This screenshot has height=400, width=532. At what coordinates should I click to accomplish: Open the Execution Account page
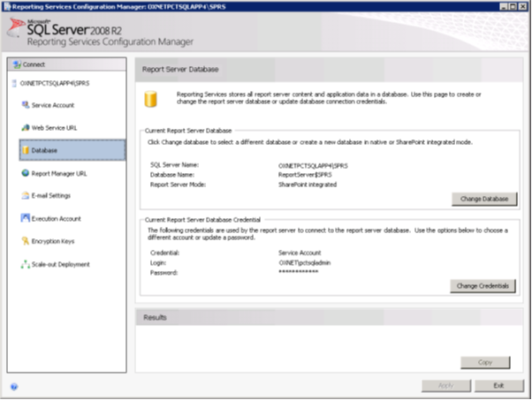57,219
